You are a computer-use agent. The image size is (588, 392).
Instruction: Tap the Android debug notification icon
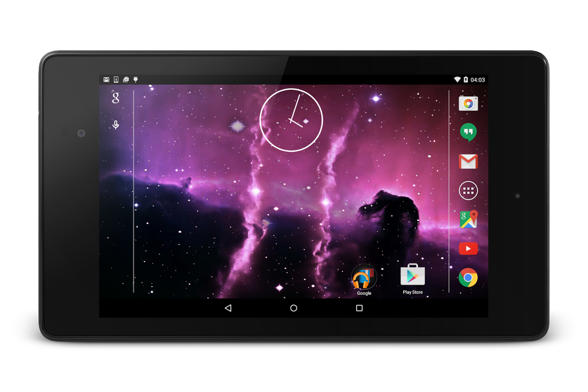click(x=136, y=79)
